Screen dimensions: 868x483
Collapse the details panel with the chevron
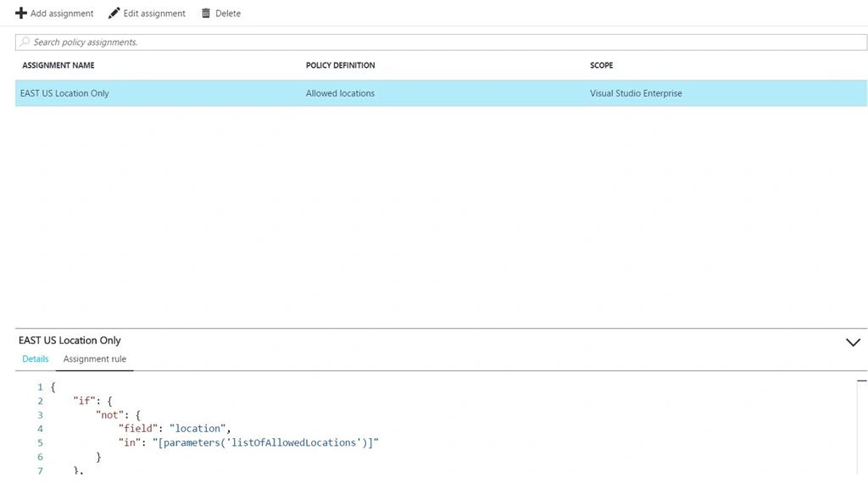853,342
